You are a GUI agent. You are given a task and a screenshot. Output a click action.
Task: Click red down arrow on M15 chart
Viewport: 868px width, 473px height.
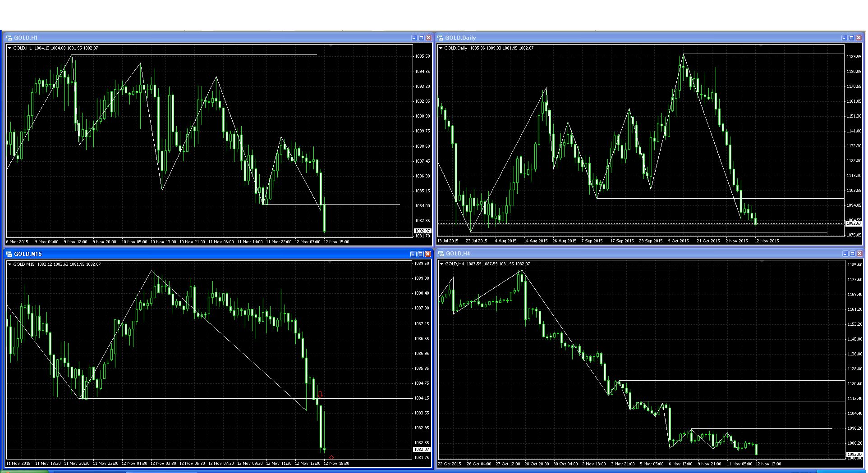pyautogui.click(x=320, y=395)
